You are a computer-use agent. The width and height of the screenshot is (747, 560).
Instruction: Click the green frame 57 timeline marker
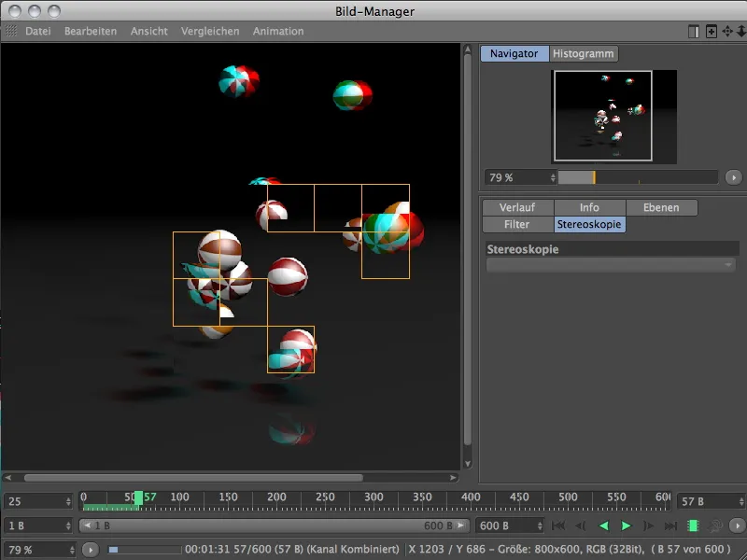coord(138,498)
